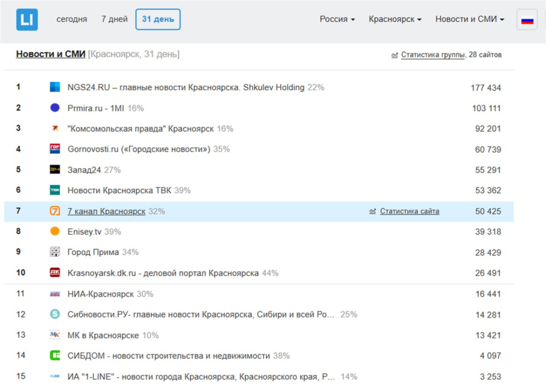Open Статистика группы link
This screenshot has width=546, height=392.
[432, 55]
